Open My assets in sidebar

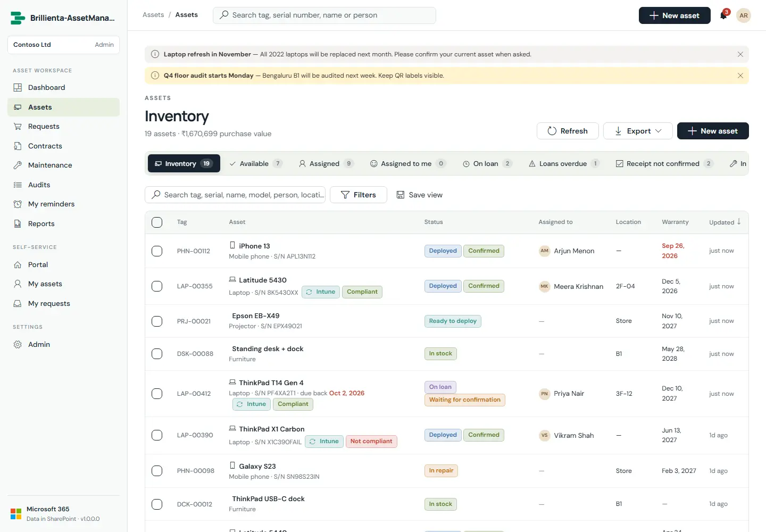(63, 284)
